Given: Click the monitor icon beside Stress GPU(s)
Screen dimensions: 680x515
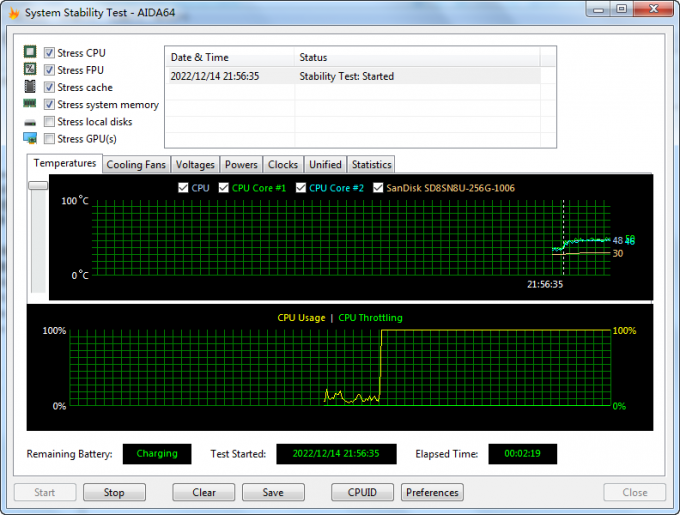Looking at the screenshot, I should (30, 139).
